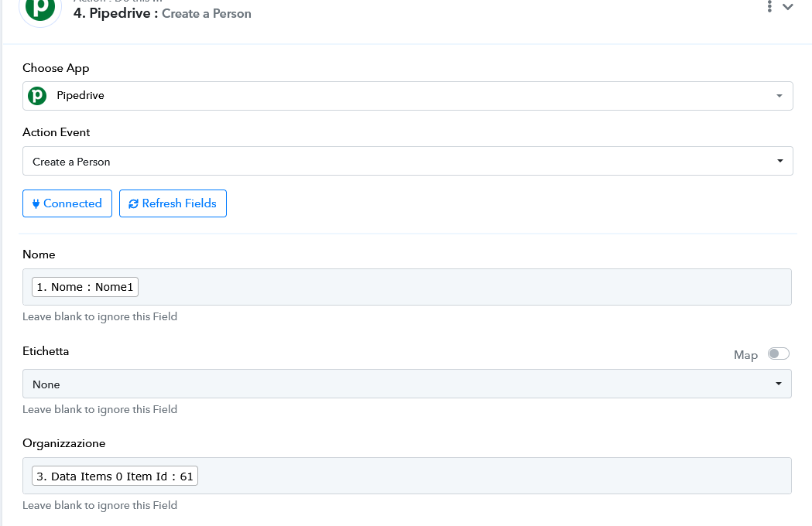The image size is (812, 526).
Task: Click the Pipedrive icon in Choose App field
Action: (37, 96)
